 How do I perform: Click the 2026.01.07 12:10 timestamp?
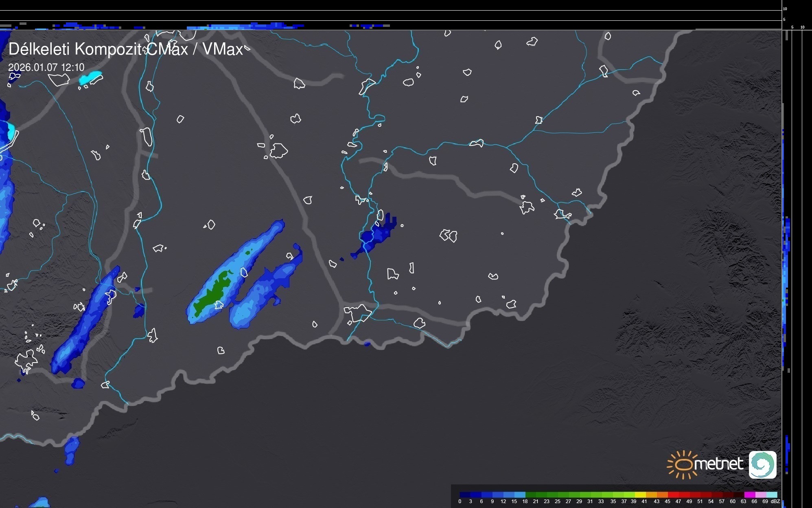pyautogui.click(x=46, y=67)
